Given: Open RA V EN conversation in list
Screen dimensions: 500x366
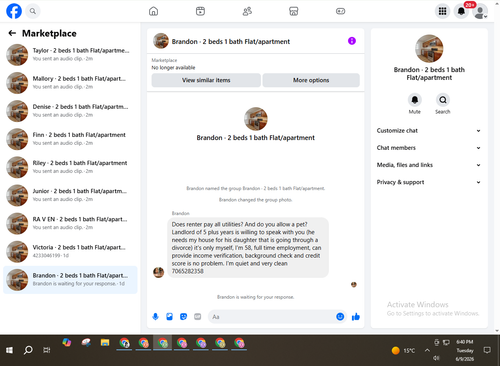Looking at the screenshot, I should point(70,223).
